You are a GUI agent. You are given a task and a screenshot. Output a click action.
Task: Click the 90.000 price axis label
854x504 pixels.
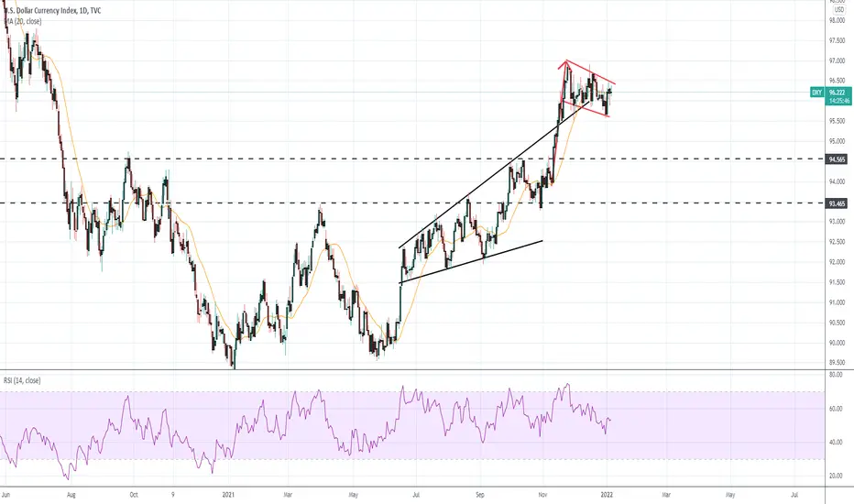[x=837, y=343]
